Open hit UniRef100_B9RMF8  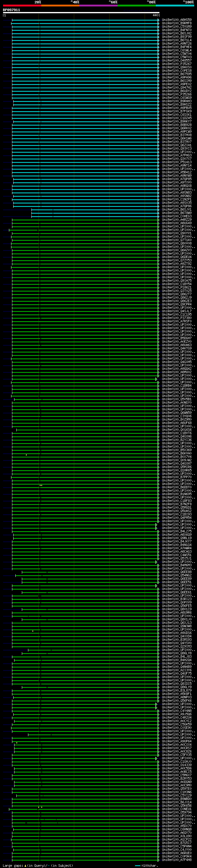(177, 23)
